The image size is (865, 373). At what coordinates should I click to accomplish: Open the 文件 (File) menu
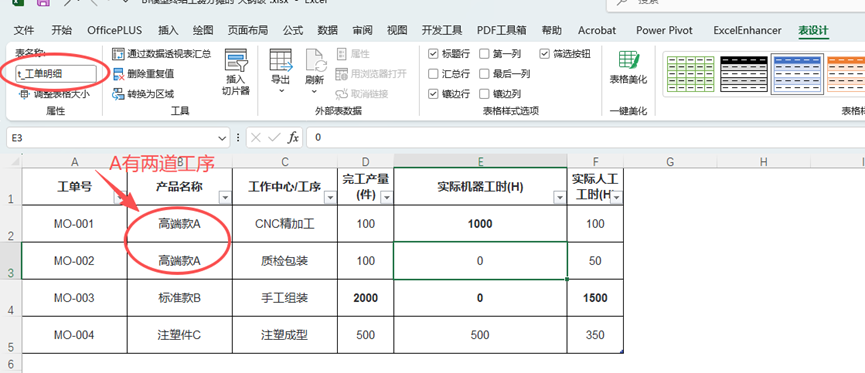point(24,30)
